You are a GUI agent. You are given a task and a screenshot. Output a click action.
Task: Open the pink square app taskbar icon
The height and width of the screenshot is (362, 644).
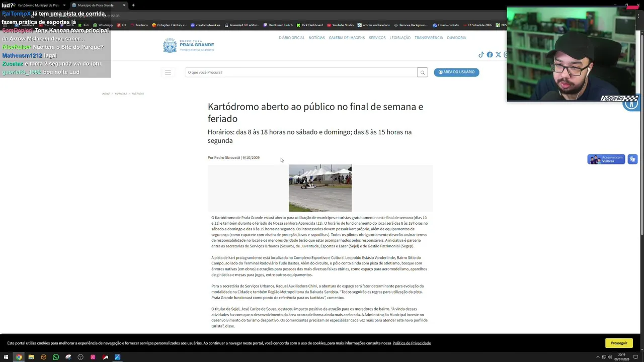point(93,357)
